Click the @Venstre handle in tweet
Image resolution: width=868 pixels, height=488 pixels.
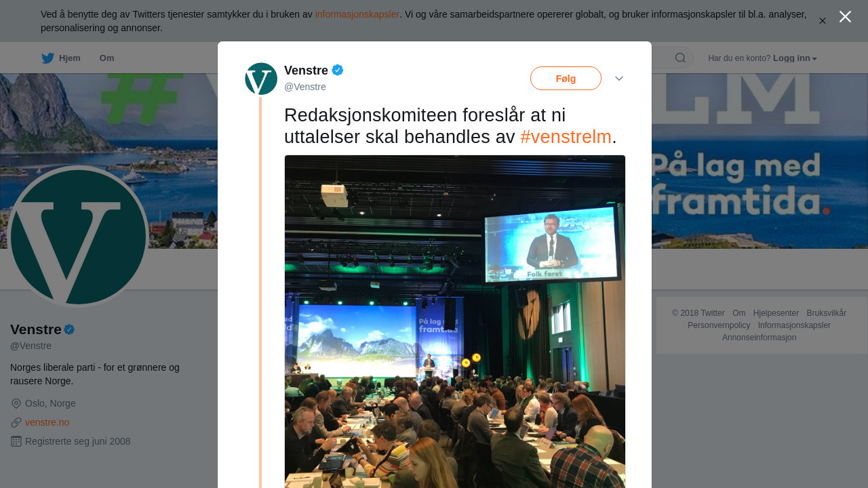coord(305,87)
